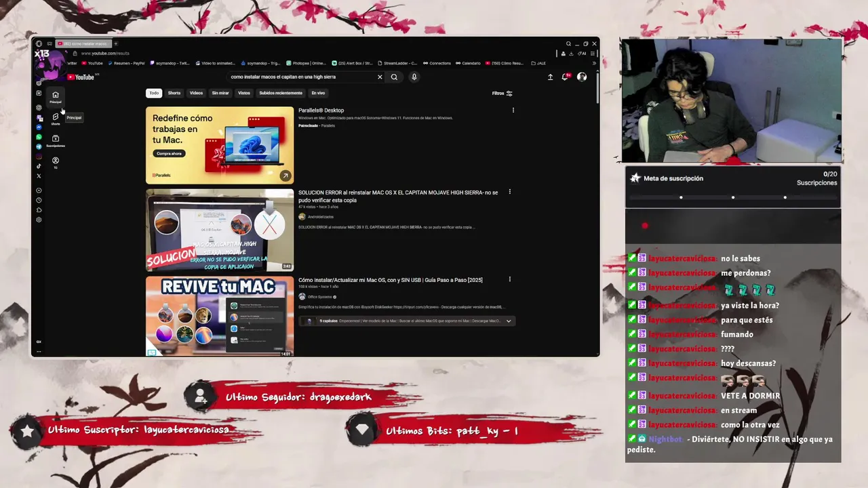
Task: Open TikTok in Opera sidebar
Action: tap(39, 166)
